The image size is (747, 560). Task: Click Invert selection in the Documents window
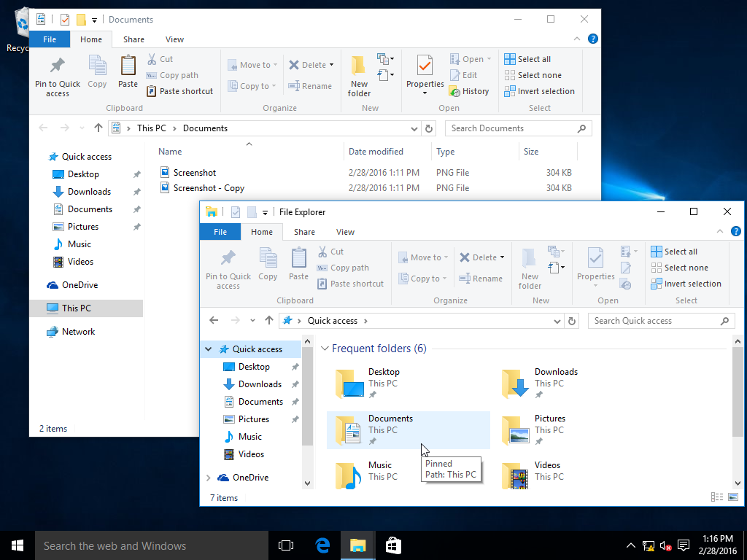(539, 91)
